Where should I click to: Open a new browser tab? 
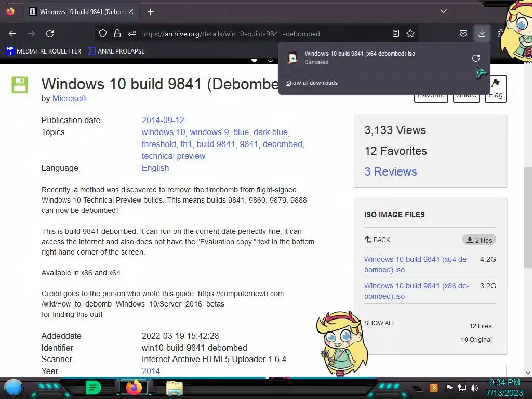(x=150, y=12)
